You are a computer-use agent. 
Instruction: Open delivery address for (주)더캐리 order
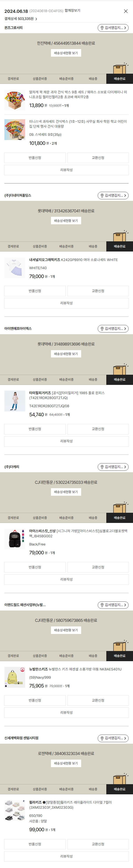113,467
